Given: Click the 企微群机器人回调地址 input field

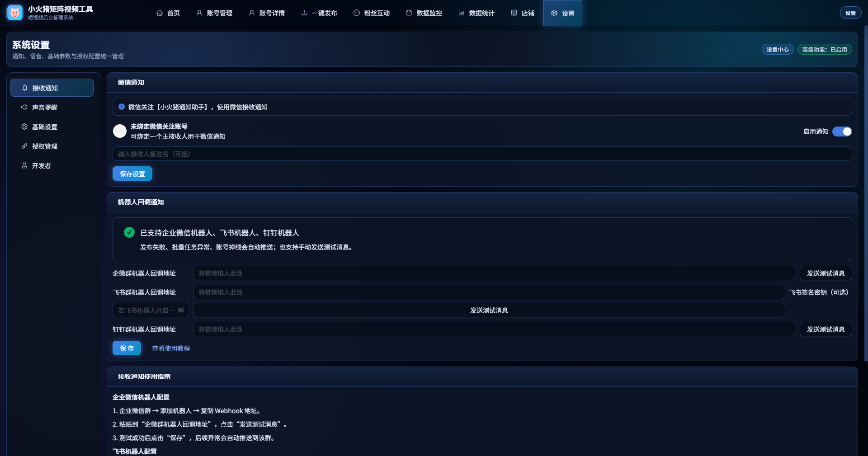Looking at the screenshot, I should click(x=494, y=273).
